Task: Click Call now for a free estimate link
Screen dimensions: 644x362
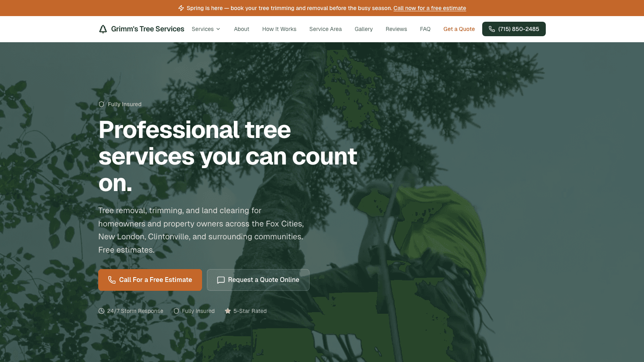Action: (430, 8)
